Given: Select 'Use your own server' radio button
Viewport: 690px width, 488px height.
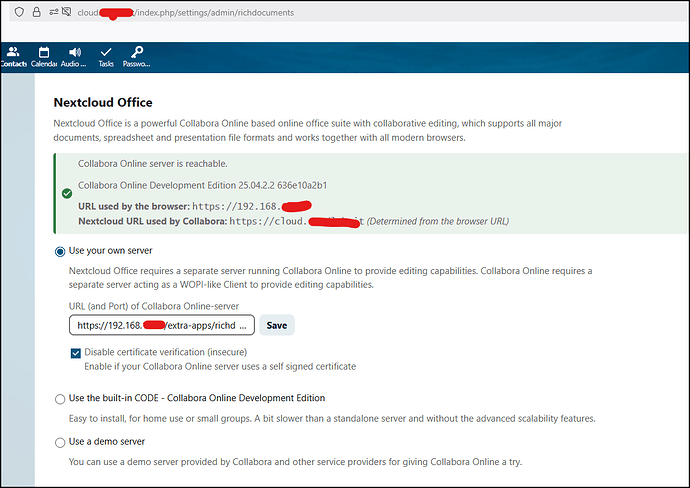Looking at the screenshot, I should pos(60,251).
